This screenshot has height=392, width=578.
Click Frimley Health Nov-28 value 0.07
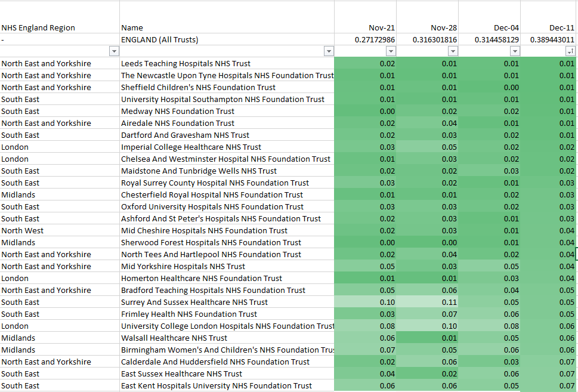click(x=428, y=314)
